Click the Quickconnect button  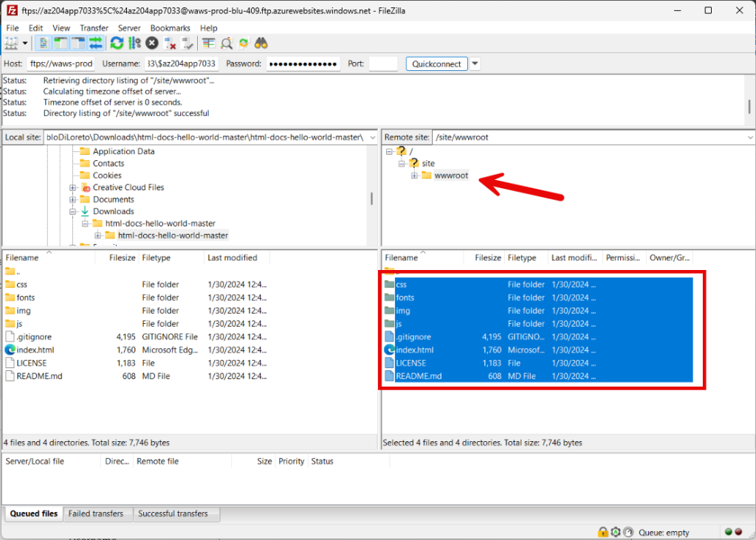click(x=436, y=64)
